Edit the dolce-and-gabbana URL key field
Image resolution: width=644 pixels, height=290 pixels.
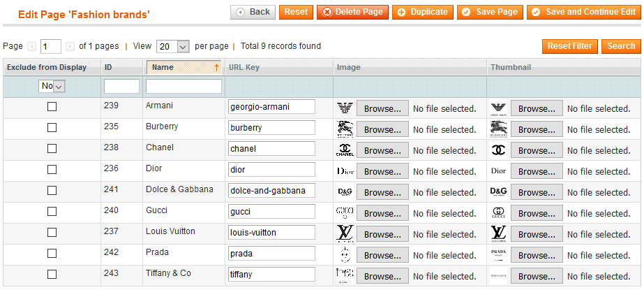tap(271, 191)
